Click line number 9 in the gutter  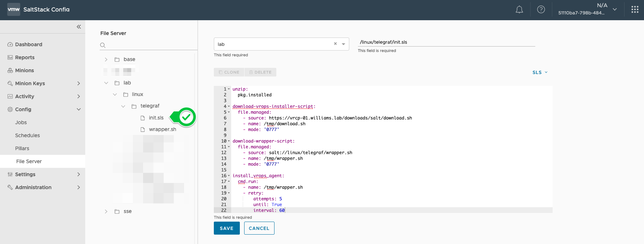pos(225,135)
